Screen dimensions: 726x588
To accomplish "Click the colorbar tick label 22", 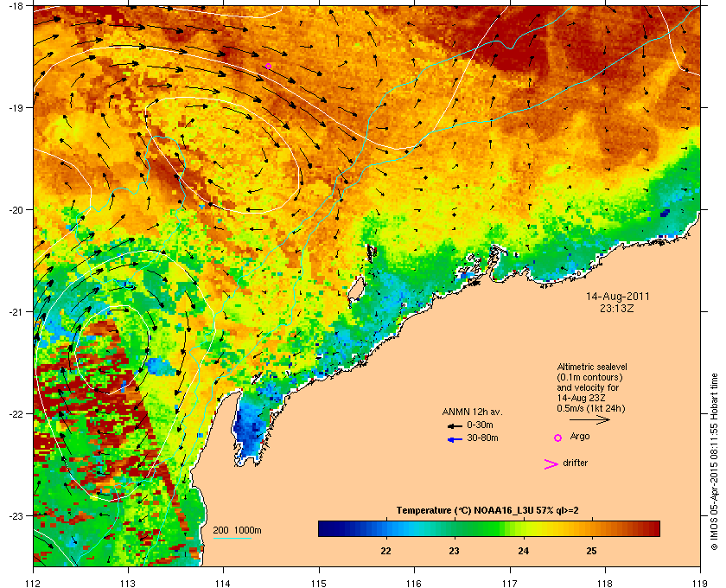I will 385,551.
